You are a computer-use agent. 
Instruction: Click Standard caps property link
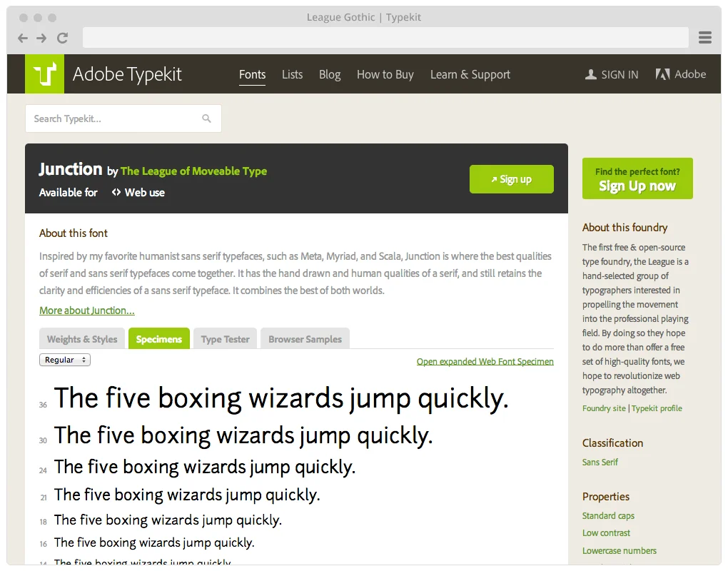[608, 516]
